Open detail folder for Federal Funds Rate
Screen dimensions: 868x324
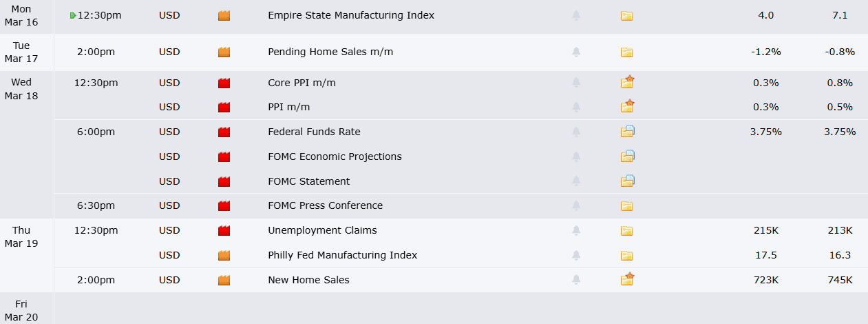coord(626,132)
